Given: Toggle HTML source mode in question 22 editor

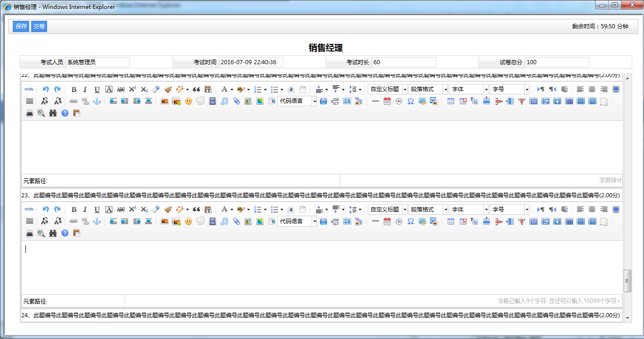Looking at the screenshot, I should [29, 89].
